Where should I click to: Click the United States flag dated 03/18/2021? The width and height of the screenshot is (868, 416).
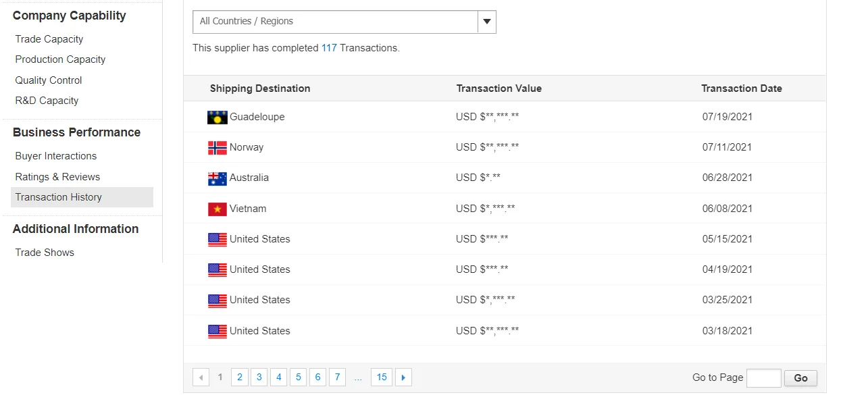[x=217, y=331]
